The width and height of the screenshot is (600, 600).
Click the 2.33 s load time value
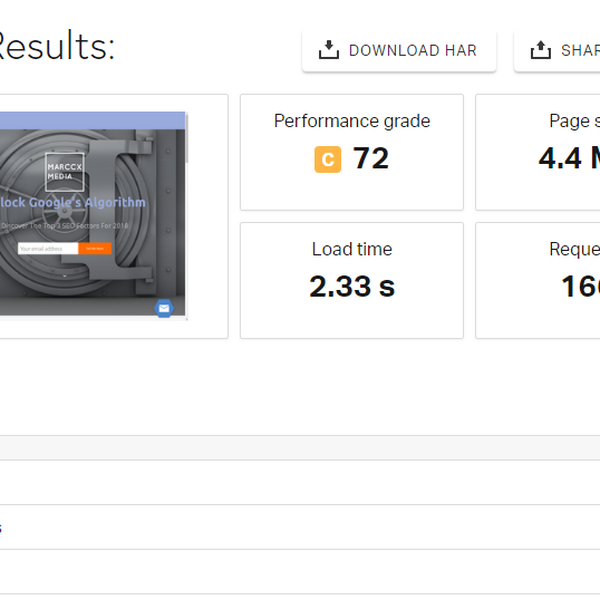352,287
